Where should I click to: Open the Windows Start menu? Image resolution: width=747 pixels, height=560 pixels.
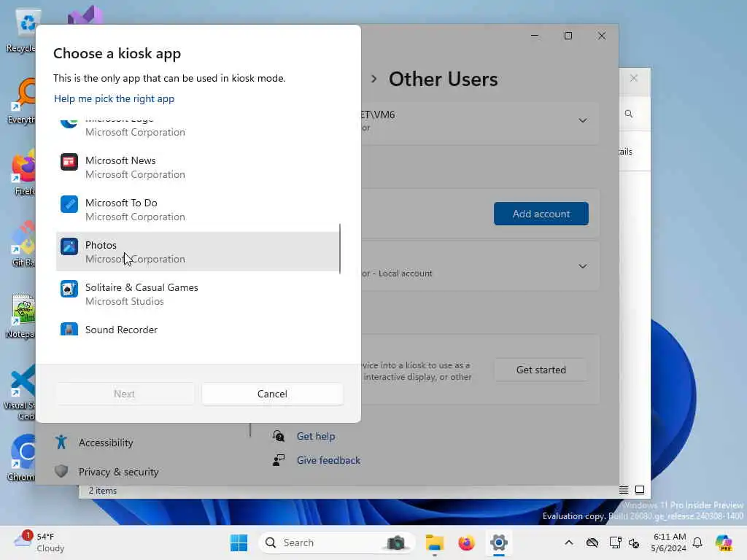pyautogui.click(x=239, y=542)
